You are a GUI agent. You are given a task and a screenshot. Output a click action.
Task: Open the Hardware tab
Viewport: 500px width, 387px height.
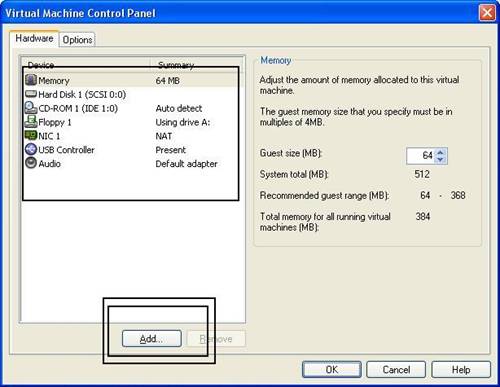pos(34,39)
